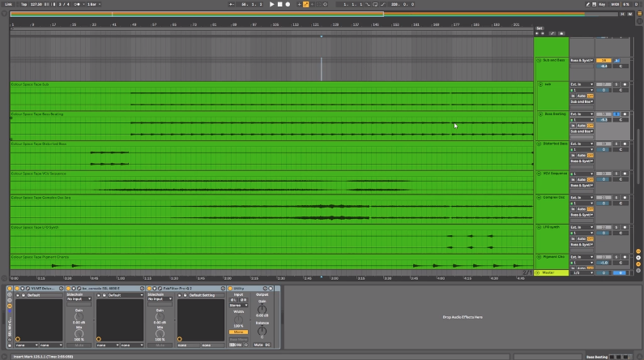Deactivate the bx_console SSL device
Image resolution: width=644 pixels, height=360 pixels.
point(68,289)
